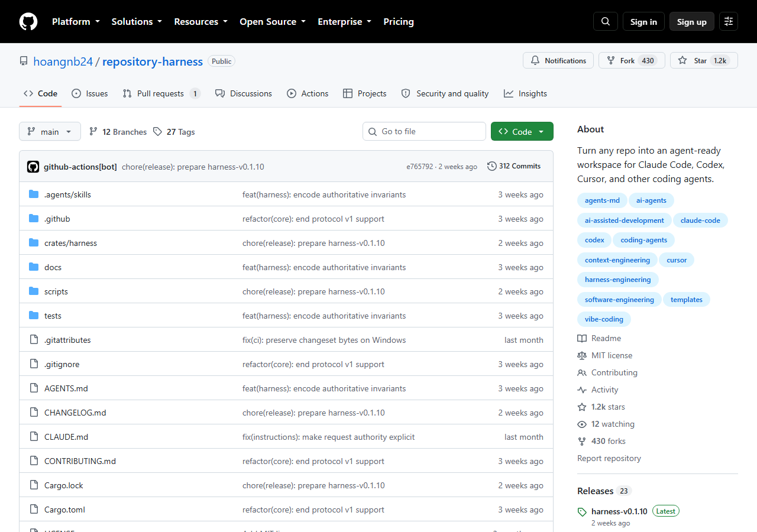Viewport: 757px width, 532px height.
Task: Open the 312 Commits history link
Action: tap(514, 166)
